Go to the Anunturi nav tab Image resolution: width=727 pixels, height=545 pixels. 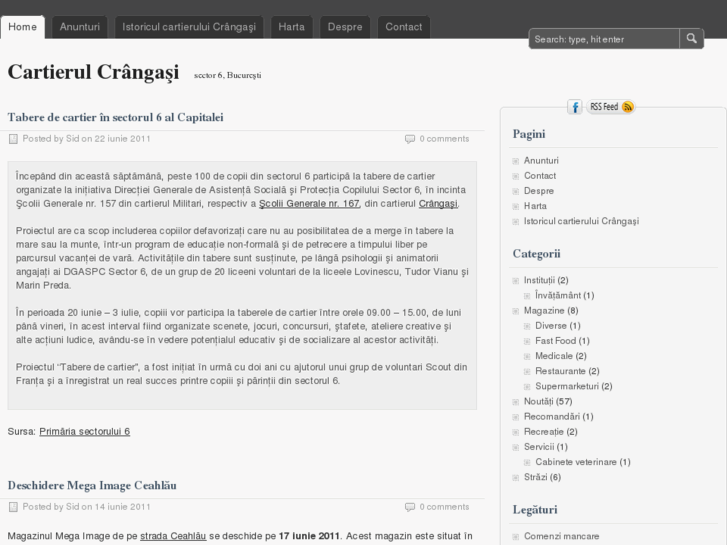(80, 27)
